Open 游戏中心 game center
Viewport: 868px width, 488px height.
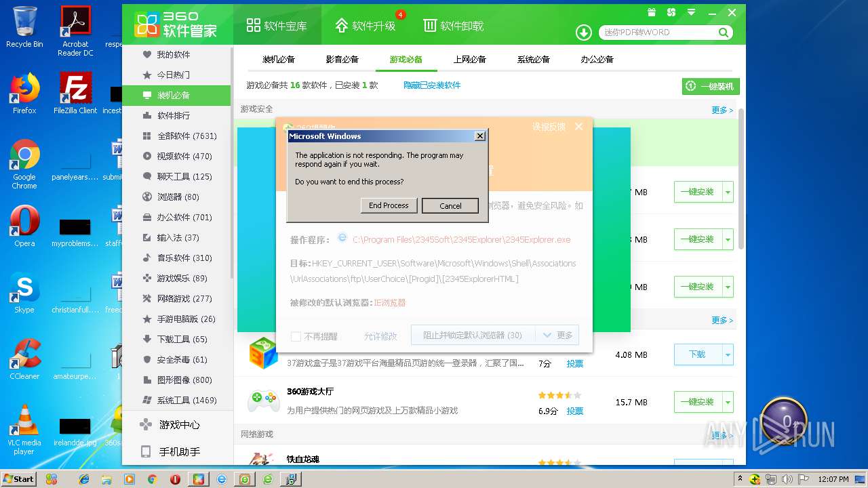(176, 425)
